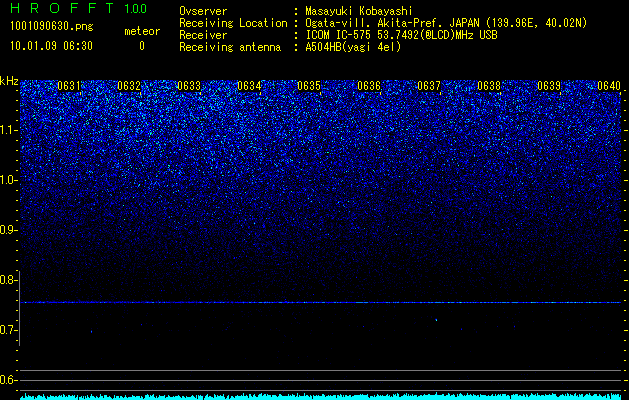Screen dimensions: 629x400
Task: Click the 0632 time marker
Action: point(129,86)
